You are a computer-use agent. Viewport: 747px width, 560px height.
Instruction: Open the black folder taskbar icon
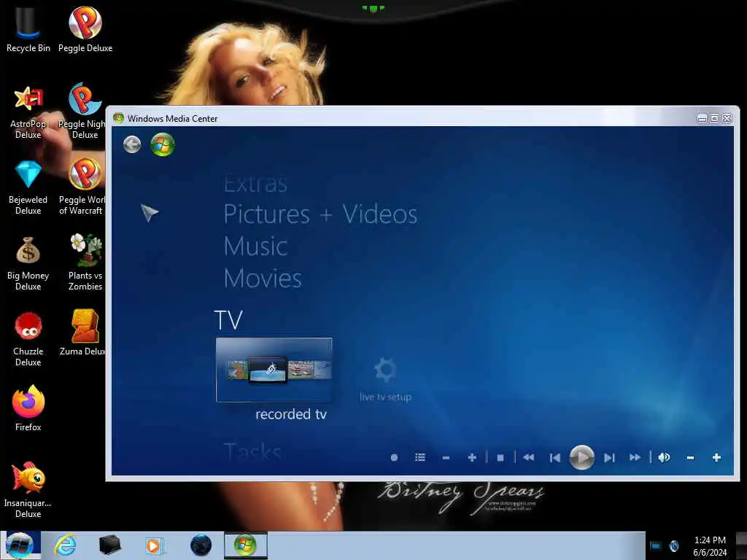click(110, 545)
